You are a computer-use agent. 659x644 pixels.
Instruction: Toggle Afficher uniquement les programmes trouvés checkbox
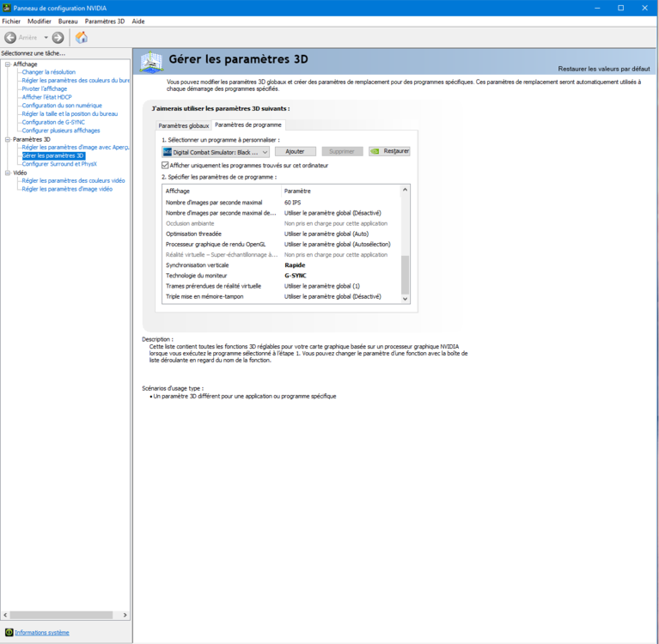coord(165,166)
